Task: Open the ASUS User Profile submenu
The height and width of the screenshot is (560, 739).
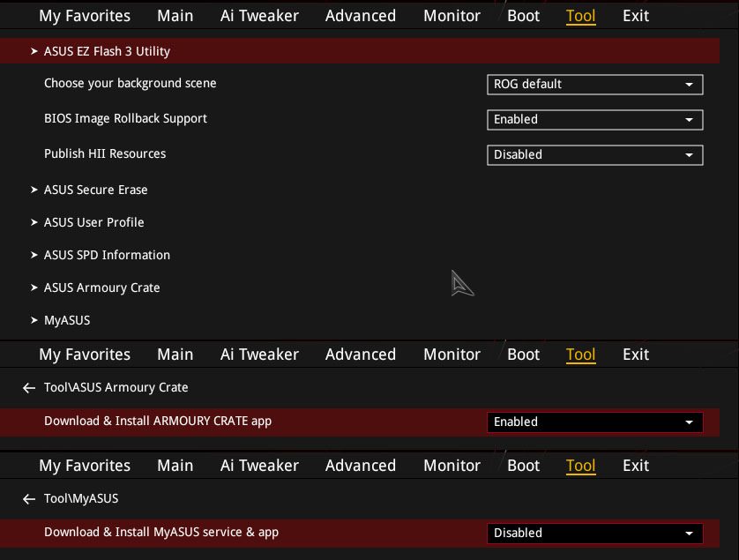Action: coord(93,222)
